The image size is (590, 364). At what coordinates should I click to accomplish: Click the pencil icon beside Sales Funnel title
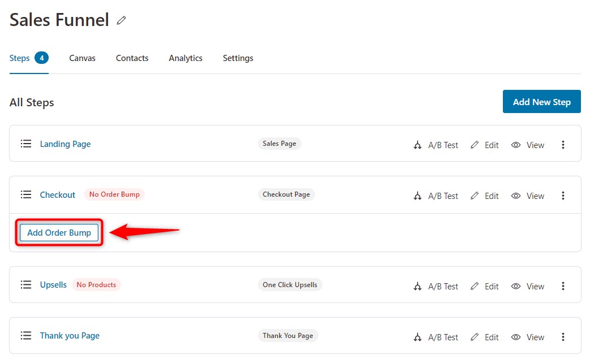point(120,20)
